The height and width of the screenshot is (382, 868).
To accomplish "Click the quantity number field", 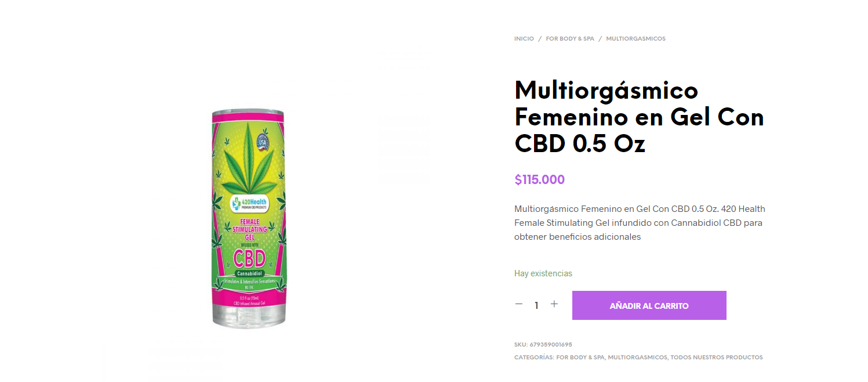I will pos(536,305).
